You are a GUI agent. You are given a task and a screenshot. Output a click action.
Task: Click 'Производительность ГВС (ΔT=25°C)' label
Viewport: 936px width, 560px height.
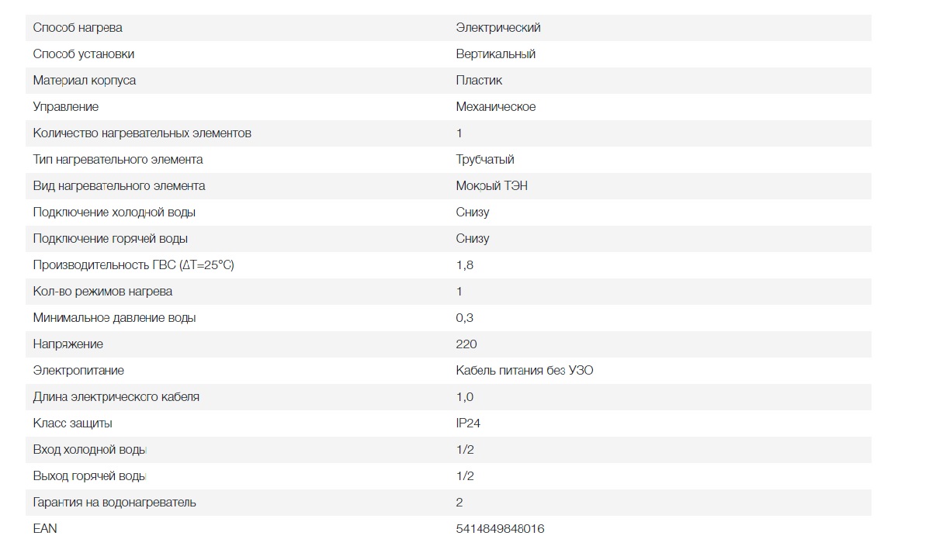[133, 265]
